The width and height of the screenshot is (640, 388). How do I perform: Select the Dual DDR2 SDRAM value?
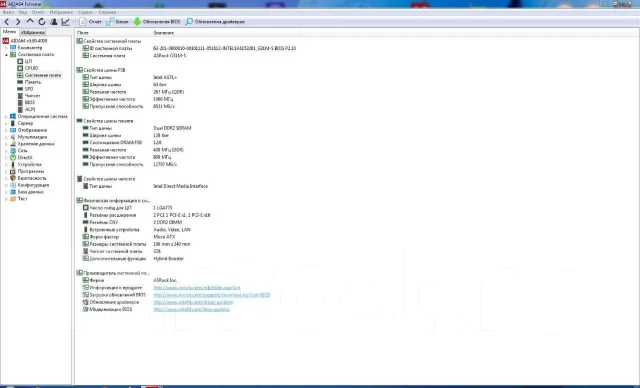coord(172,128)
